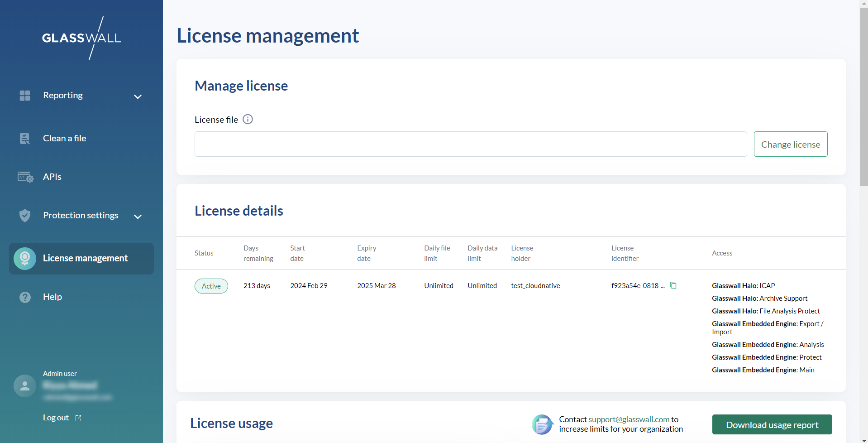Click the Unlimited daily data limit value
Image resolution: width=868 pixels, height=443 pixels.
click(482, 286)
